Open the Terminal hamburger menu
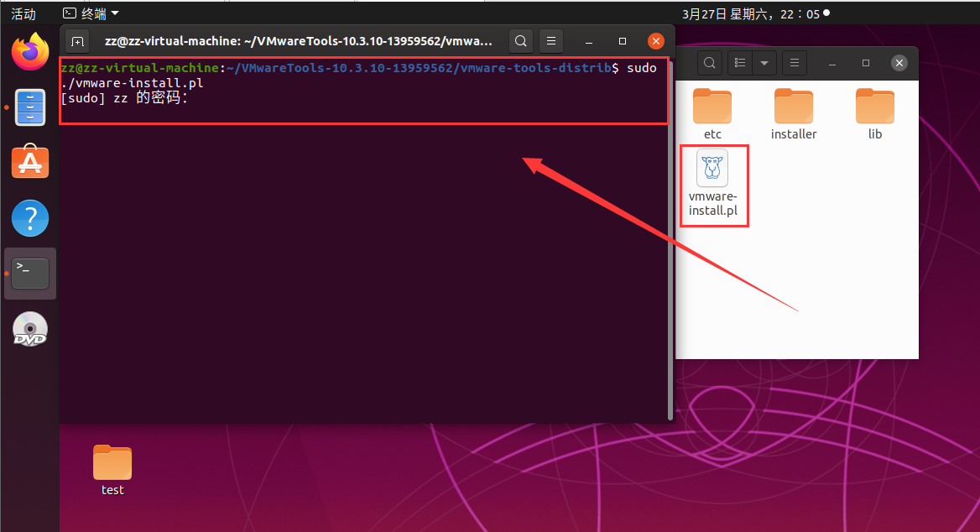Image resolution: width=980 pixels, height=532 pixels. pos(551,41)
